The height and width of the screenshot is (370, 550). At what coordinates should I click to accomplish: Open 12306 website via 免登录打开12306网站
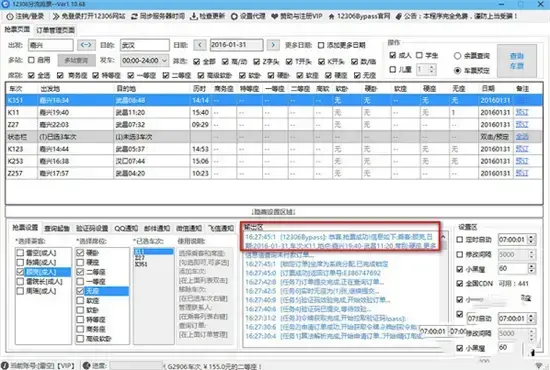[89, 16]
